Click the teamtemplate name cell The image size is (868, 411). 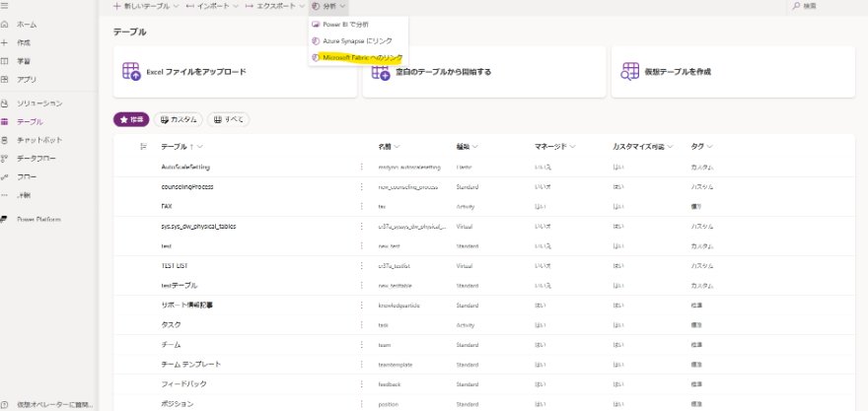point(396,365)
